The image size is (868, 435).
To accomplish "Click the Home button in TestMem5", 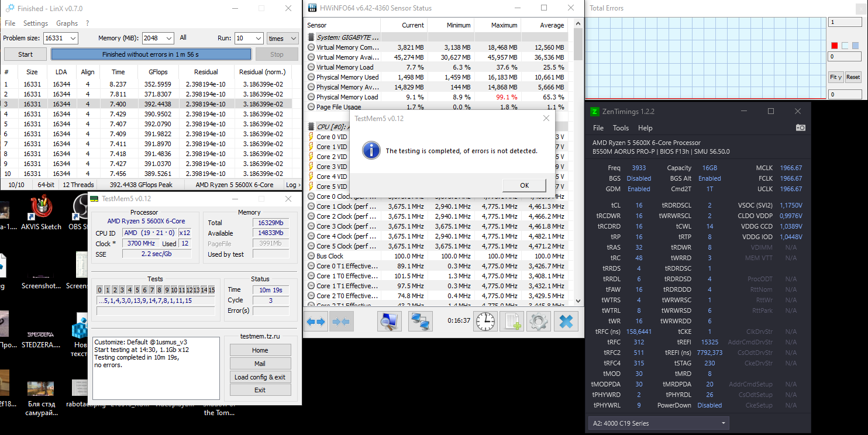I will [x=260, y=350].
